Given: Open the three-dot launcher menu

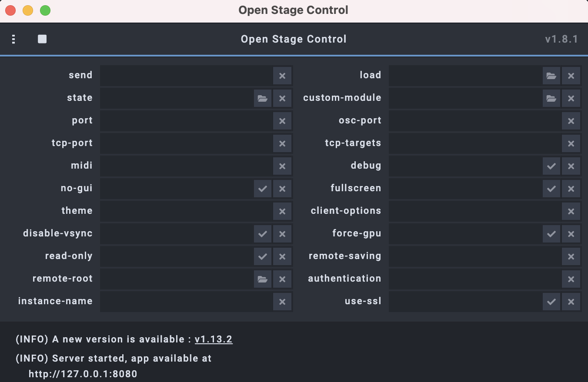Looking at the screenshot, I should [x=13, y=39].
